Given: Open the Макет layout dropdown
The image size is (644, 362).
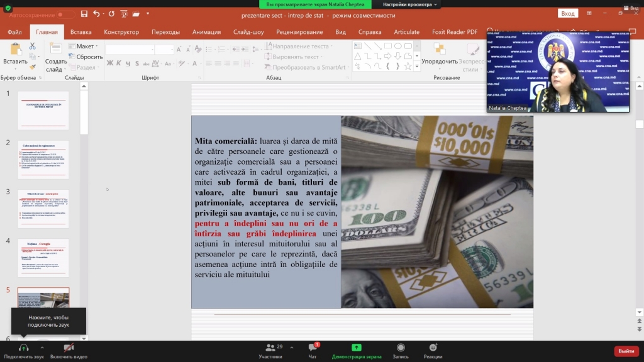Looking at the screenshot, I should coord(85,46).
